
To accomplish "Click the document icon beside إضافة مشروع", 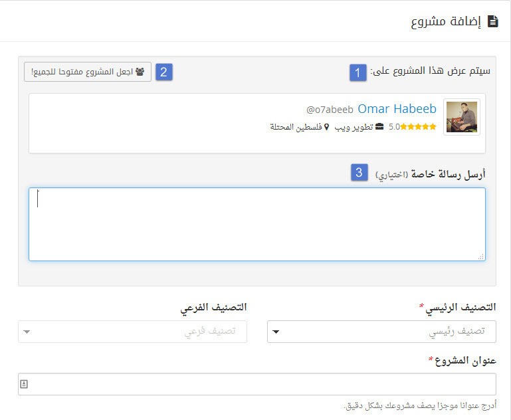I will click(x=492, y=21).
